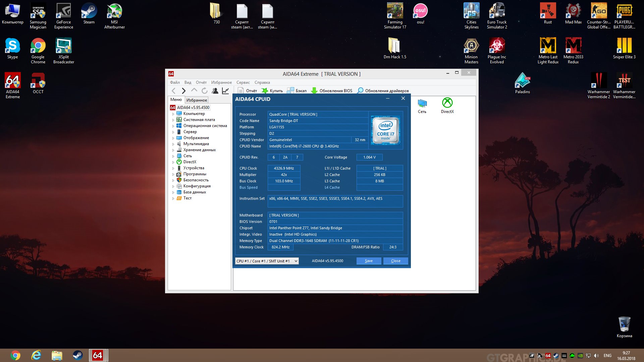Select the Тест item in the tree
Image resolution: width=644 pixels, height=362 pixels.
click(187, 198)
